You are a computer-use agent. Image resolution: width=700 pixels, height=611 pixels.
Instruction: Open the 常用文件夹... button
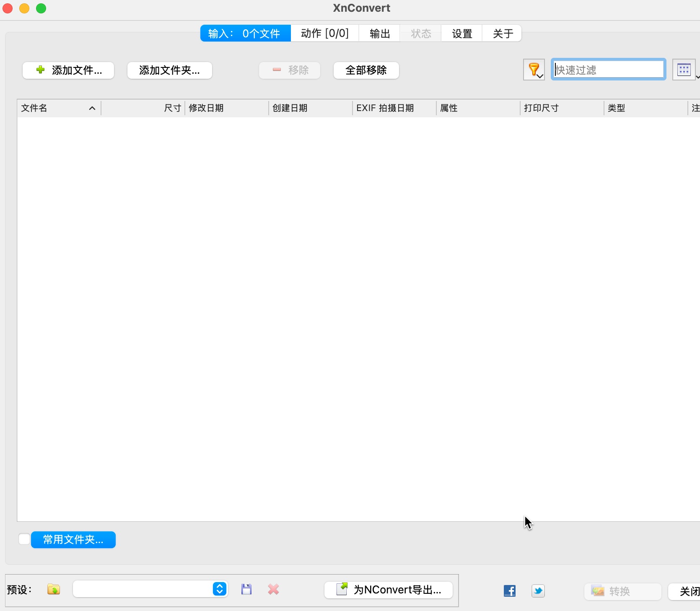pyautogui.click(x=73, y=539)
